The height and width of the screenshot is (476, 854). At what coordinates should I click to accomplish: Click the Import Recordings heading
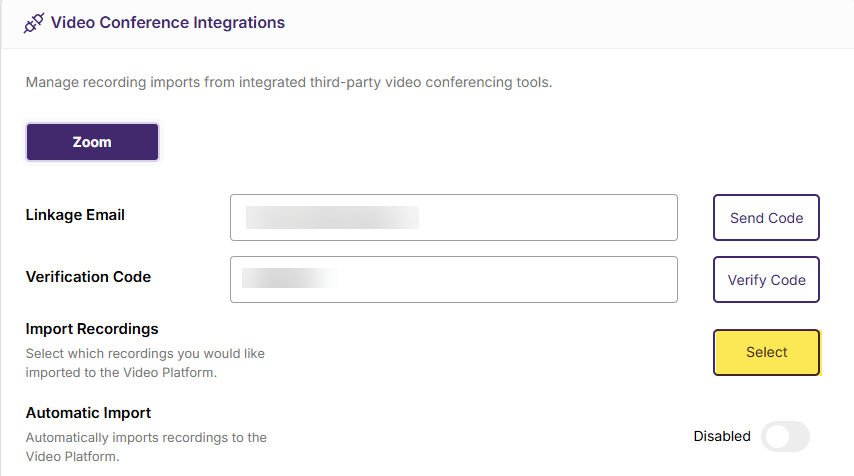[x=92, y=329]
